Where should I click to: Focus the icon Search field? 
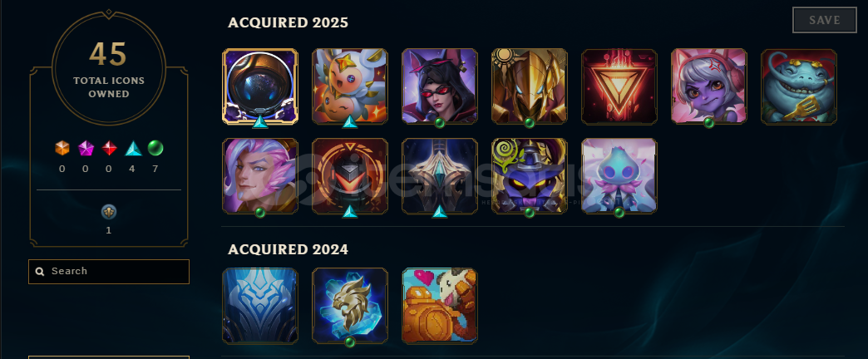(109, 272)
